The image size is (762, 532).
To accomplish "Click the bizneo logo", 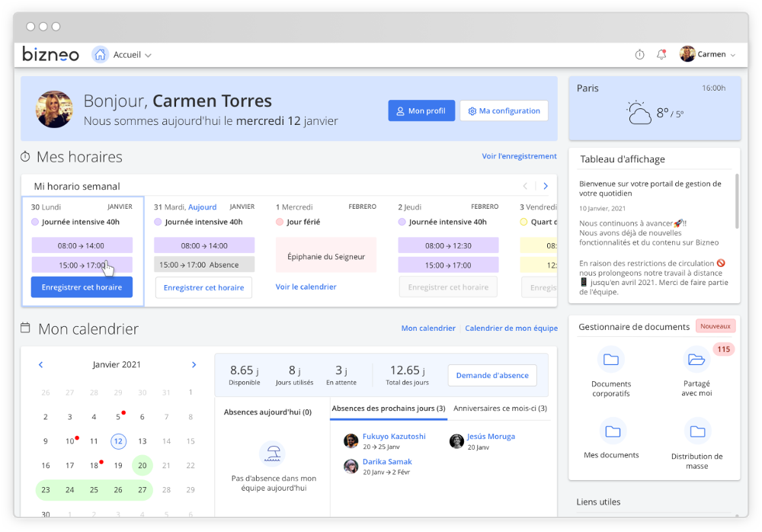I will pyautogui.click(x=50, y=54).
